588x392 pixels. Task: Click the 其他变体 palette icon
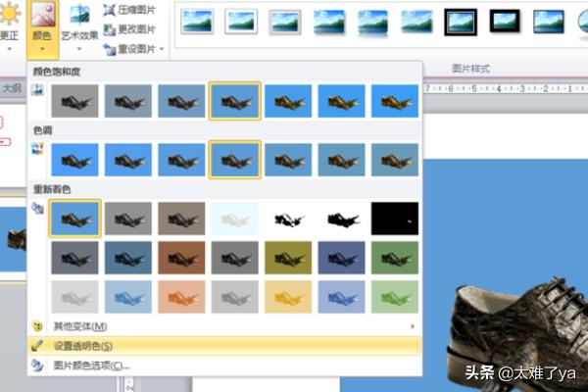click(x=37, y=326)
